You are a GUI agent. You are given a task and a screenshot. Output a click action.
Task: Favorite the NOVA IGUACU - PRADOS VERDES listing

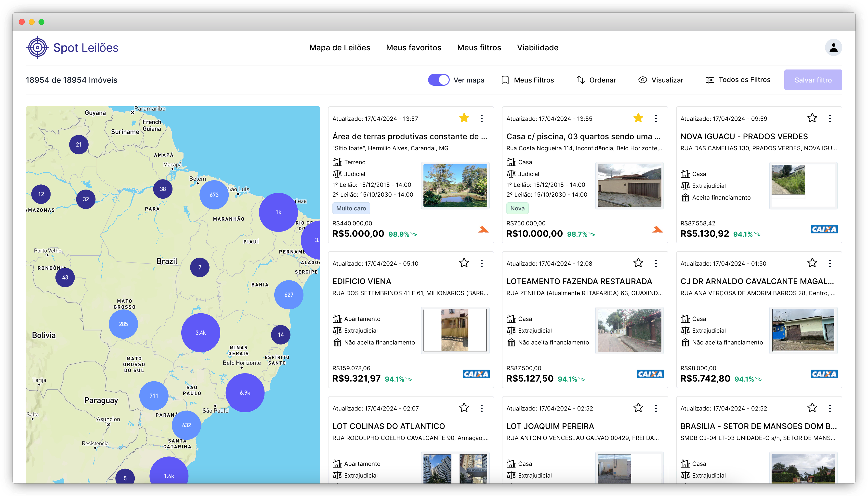pyautogui.click(x=812, y=118)
